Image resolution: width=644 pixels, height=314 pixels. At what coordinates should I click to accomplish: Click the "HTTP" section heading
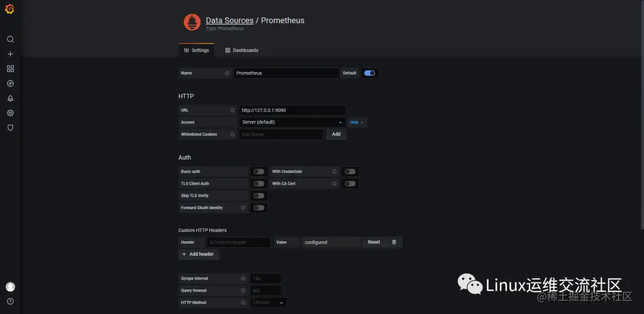pyautogui.click(x=186, y=96)
